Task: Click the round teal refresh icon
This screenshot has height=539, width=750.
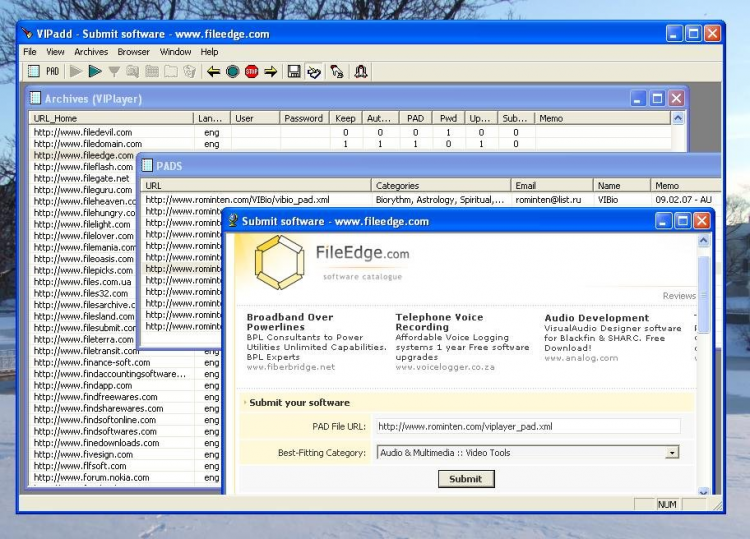Action: (232, 71)
